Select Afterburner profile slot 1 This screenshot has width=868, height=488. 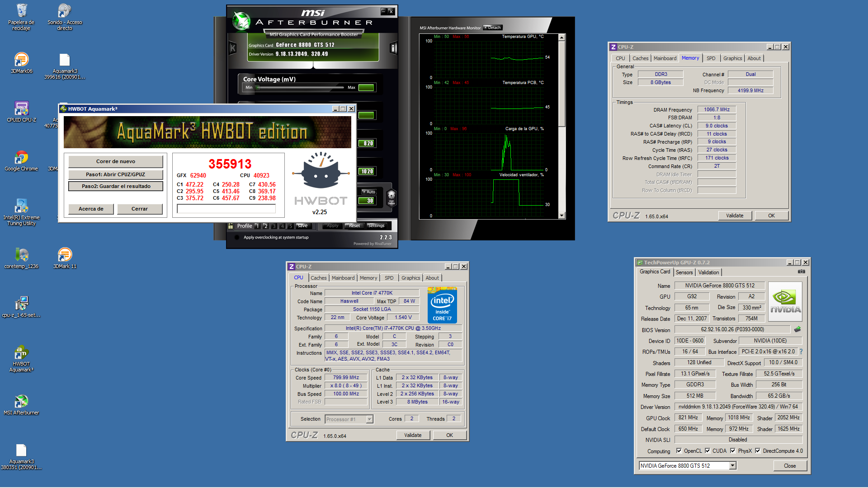pos(257,226)
